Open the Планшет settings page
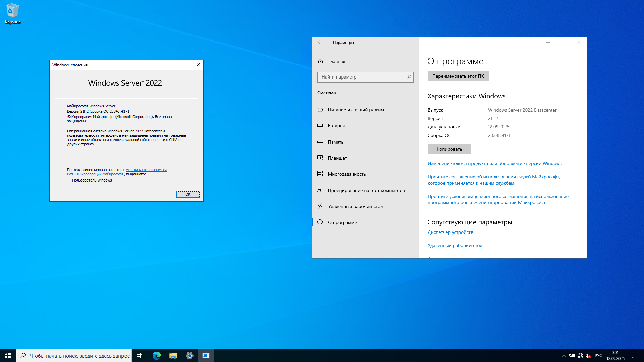The height and width of the screenshot is (362, 644). point(366,158)
